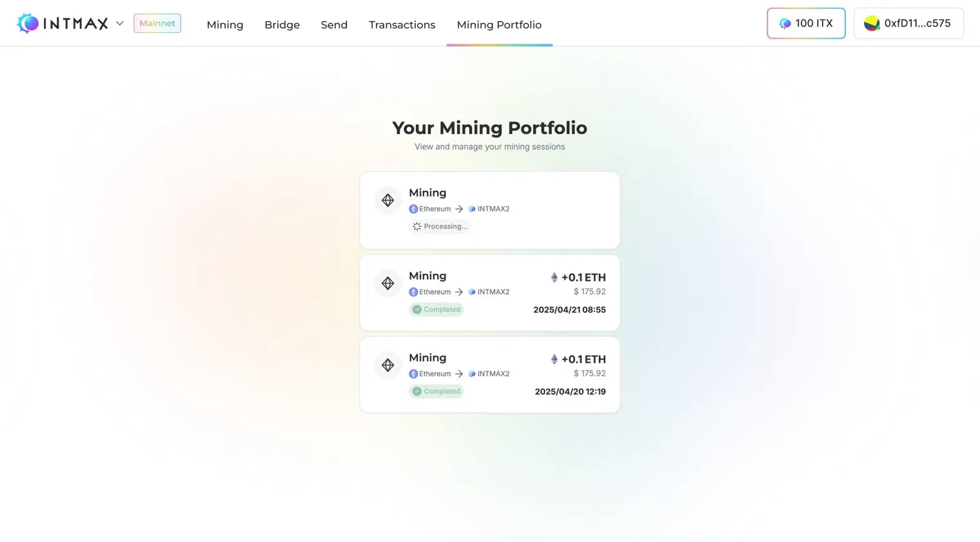Click the INTMAX2 destination icon on the Processing card
The image size is (980, 542).
[x=472, y=209]
